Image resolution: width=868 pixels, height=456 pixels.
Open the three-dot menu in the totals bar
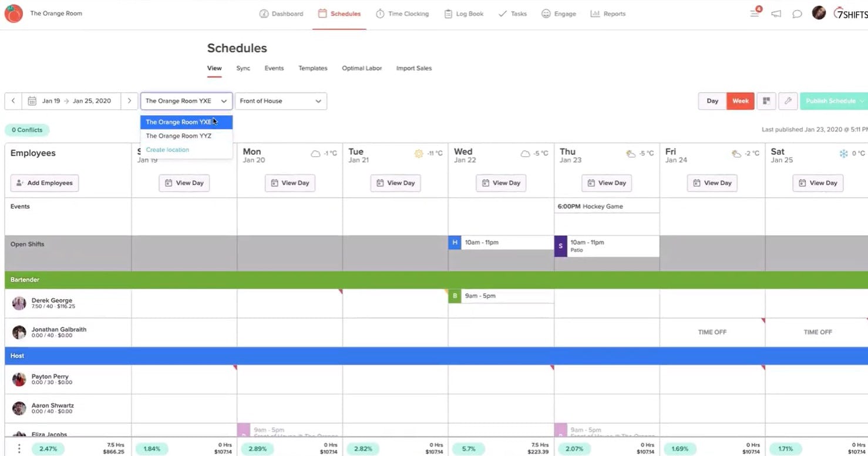click(x=19, y=448)
